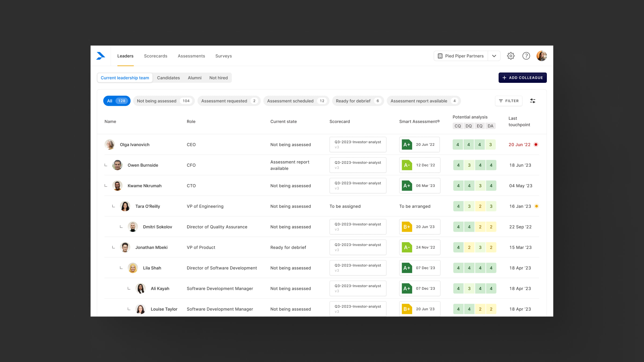Select the Not hired segment
The height and width of the screenshot is (362, 644).
[218, 78]
